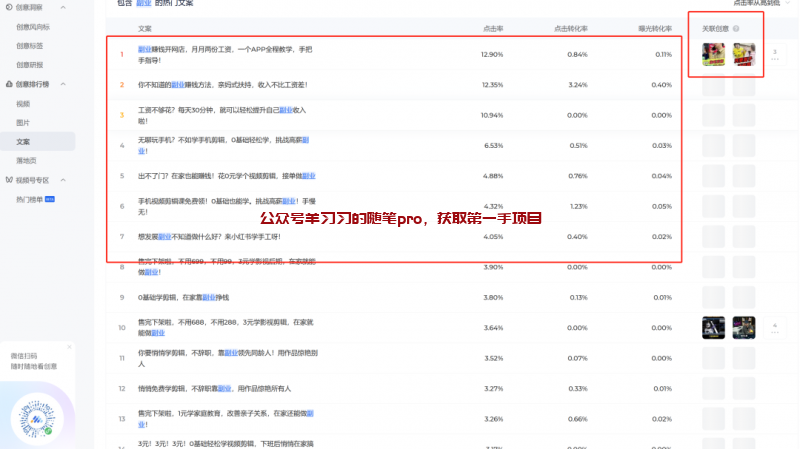Open 热门榜单 beta sidebar entry
Viewport: 800px width, 449px height.
[35, 199]
